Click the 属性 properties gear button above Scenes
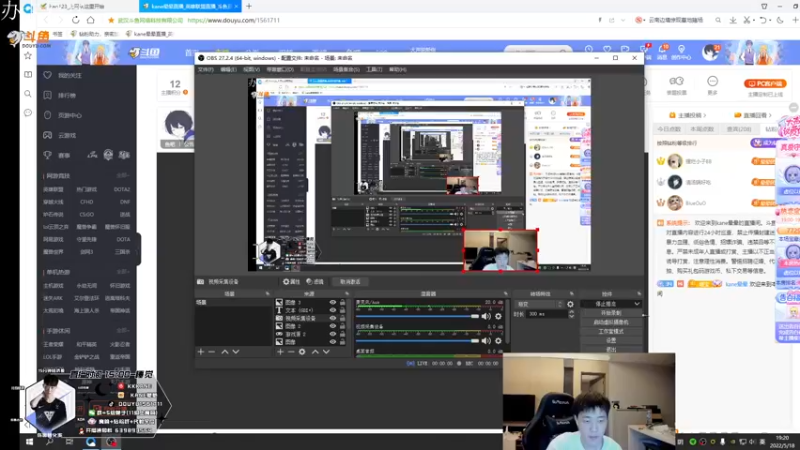Screen dimensions: 800x450 coord(291,282)
